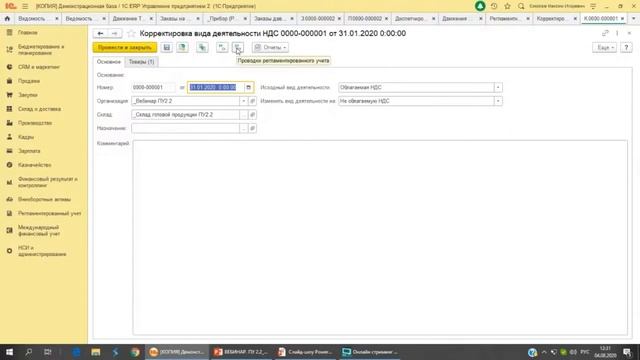Open the calendar picker next to date
The height and width of the screenshot is (360, 640).
pos(249,87)
